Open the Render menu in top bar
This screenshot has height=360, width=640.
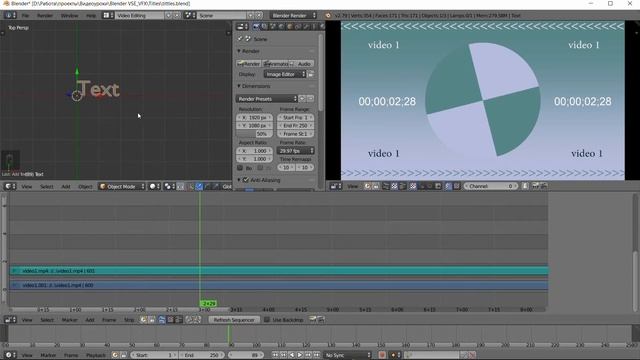coord(45,16)
